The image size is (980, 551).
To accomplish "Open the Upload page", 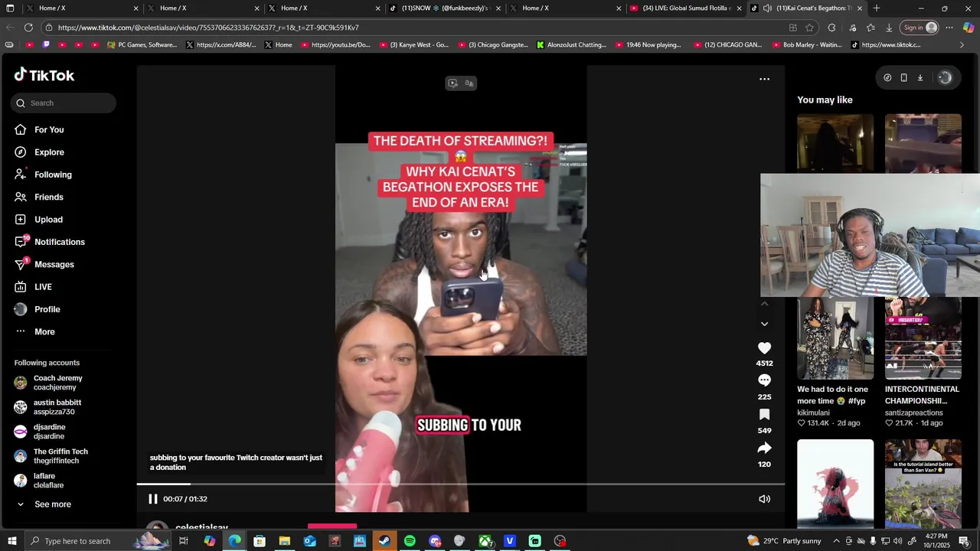I will point(39,220).
